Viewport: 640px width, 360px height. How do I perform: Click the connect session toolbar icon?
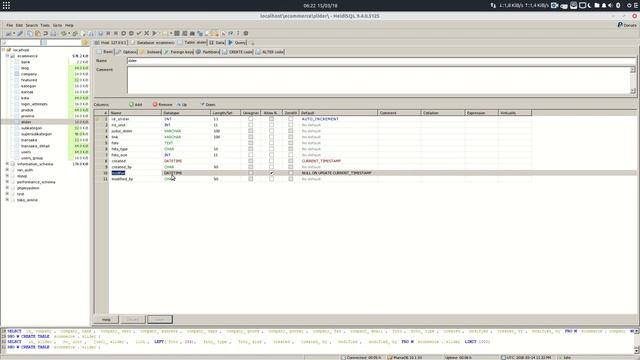[x=8, y=33]
